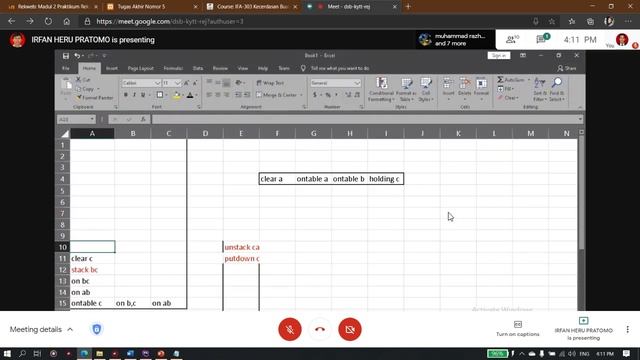Click Merge & Center

(277, 95)
